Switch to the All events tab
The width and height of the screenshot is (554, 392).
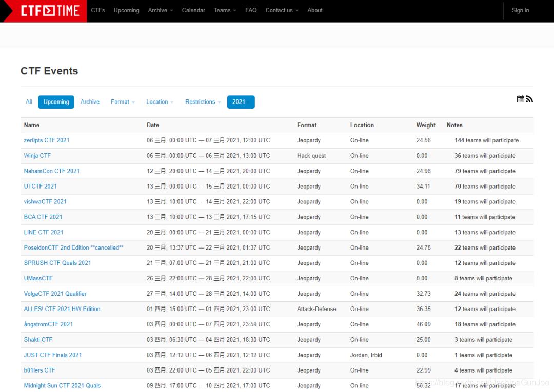point(29,102)
